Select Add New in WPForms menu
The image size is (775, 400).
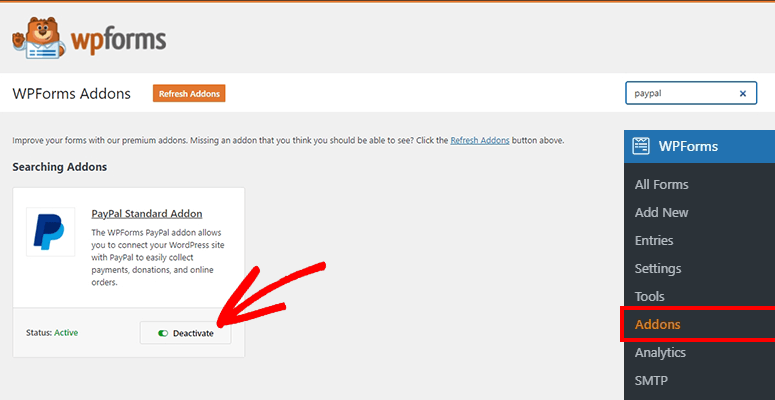tap(661, 213)
